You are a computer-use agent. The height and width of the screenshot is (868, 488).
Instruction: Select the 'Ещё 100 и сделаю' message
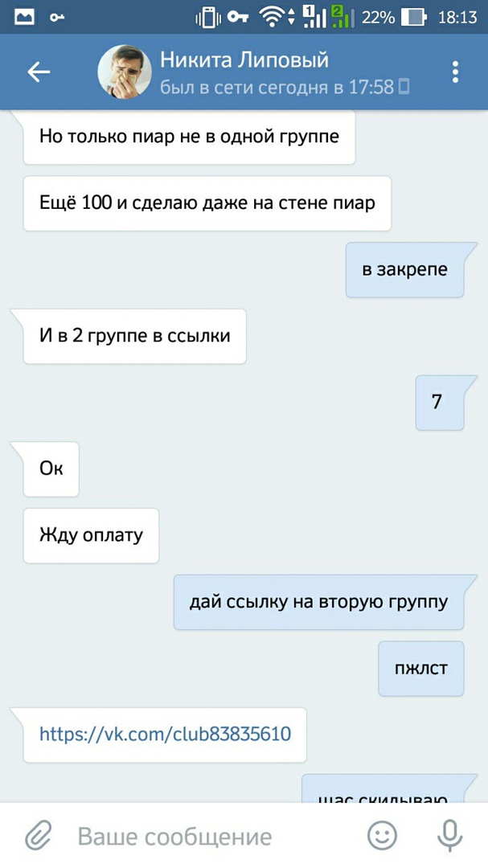[x=207, y=203]
